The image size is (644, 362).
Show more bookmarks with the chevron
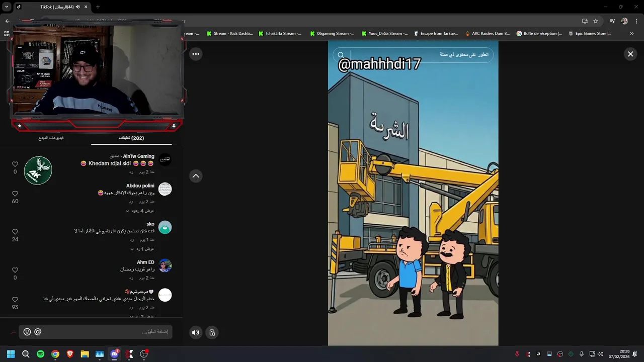point(631,34)
